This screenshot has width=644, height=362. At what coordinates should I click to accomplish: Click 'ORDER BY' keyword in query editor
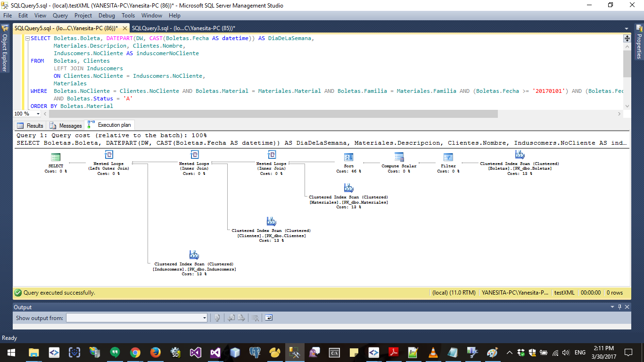point(44,106)
